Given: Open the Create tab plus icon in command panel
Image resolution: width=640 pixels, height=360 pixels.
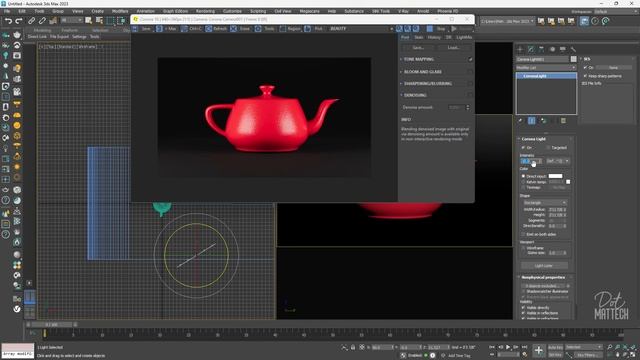Looking at the screenshot, I should [x=520, y=49].
